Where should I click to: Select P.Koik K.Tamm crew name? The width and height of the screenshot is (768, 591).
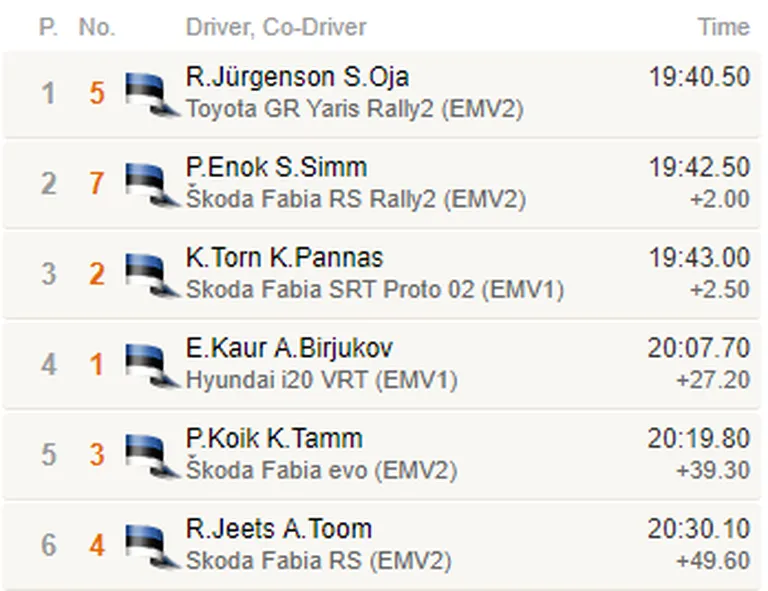(274, 439)
